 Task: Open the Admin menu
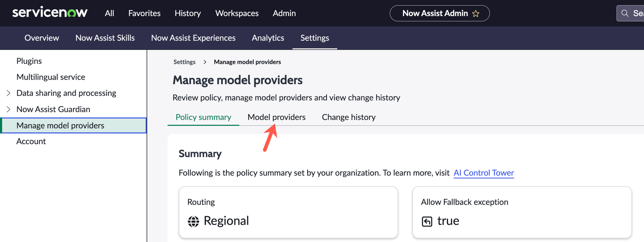click(284, 13)
